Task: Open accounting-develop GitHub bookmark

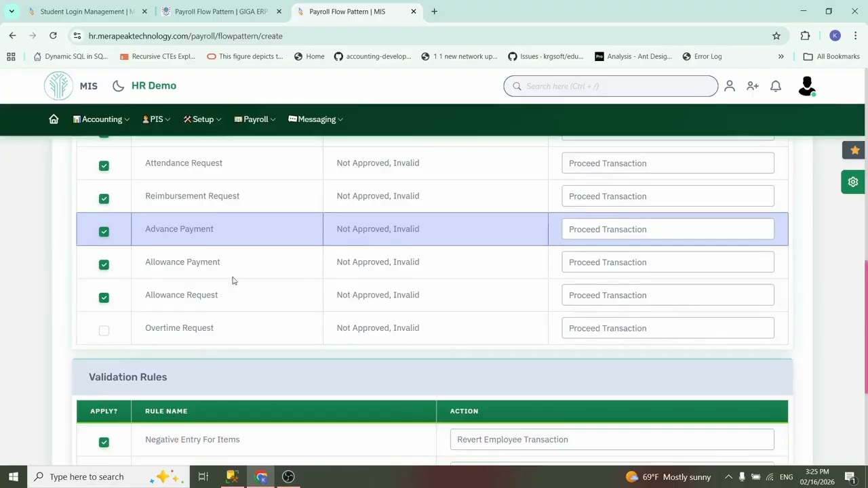Action: click(372, 56)
